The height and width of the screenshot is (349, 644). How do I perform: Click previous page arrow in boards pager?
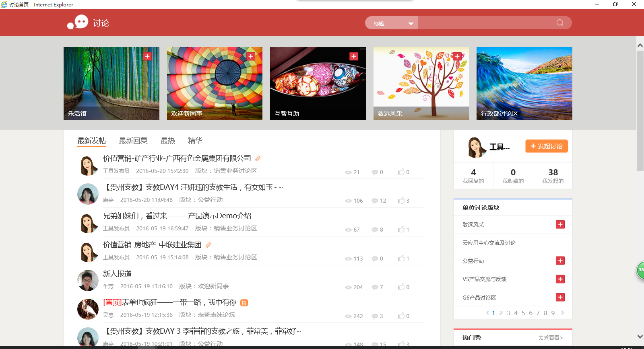(x=487, y=313)
